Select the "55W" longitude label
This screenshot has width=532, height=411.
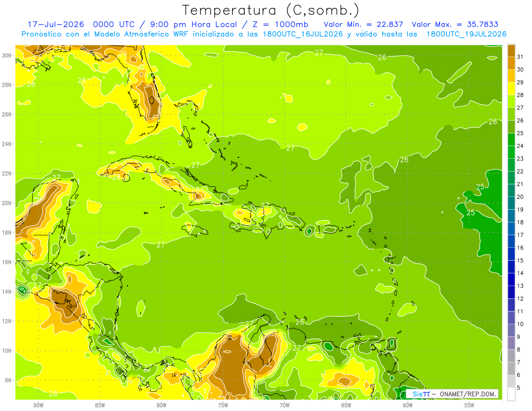tap(469, 405)
